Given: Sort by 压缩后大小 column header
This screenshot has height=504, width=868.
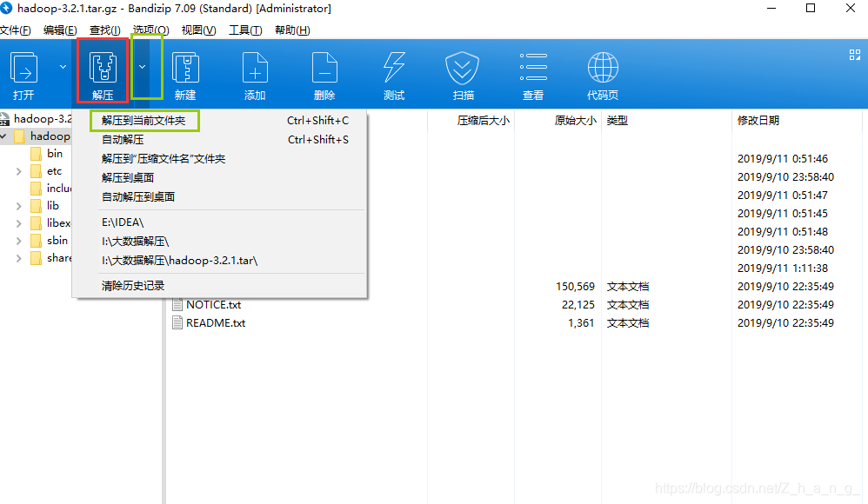Looking at the screenshot, I should pyautogui.click(x=484, y=121).
